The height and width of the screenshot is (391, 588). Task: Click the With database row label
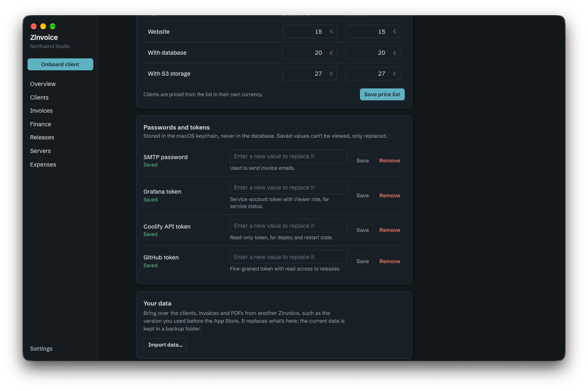[167, 53]
